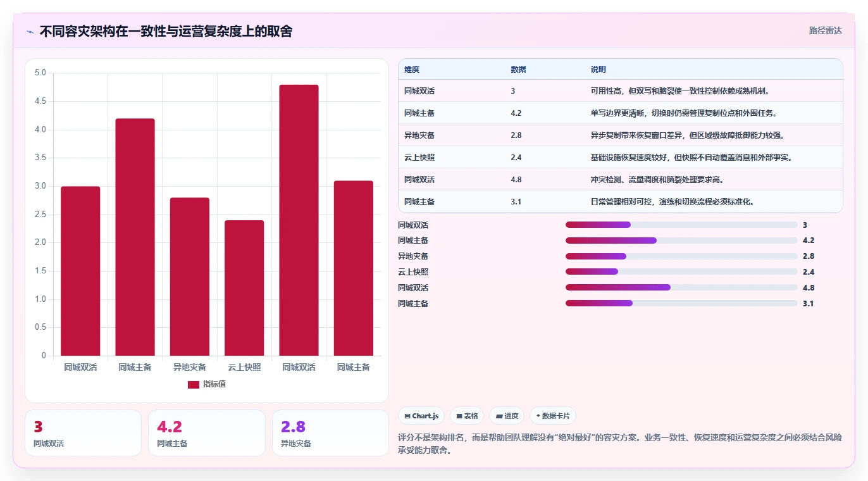This screenshot has width=868, height=481.
Task: Click the 云上快照 bar in the chart
Action: [x=244, y=288]
